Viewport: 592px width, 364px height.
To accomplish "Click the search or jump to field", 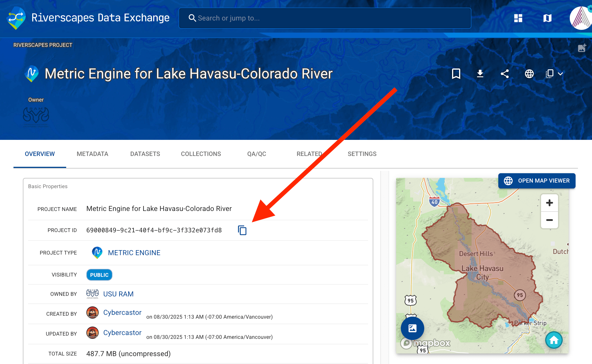I will 325,18.
